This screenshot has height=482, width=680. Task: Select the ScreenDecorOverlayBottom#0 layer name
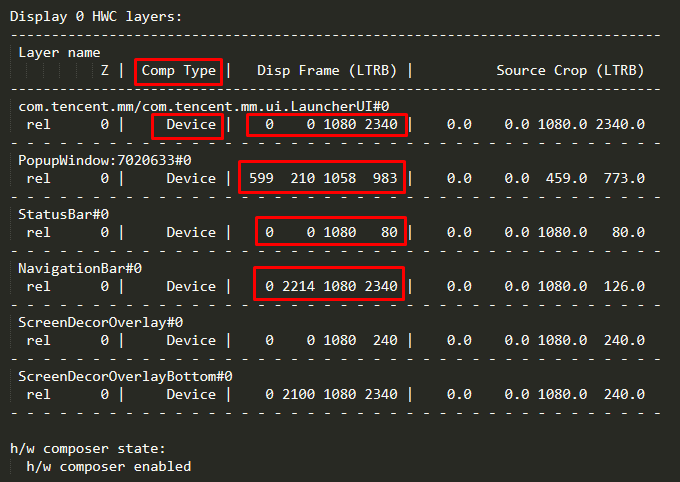point(125,377)
